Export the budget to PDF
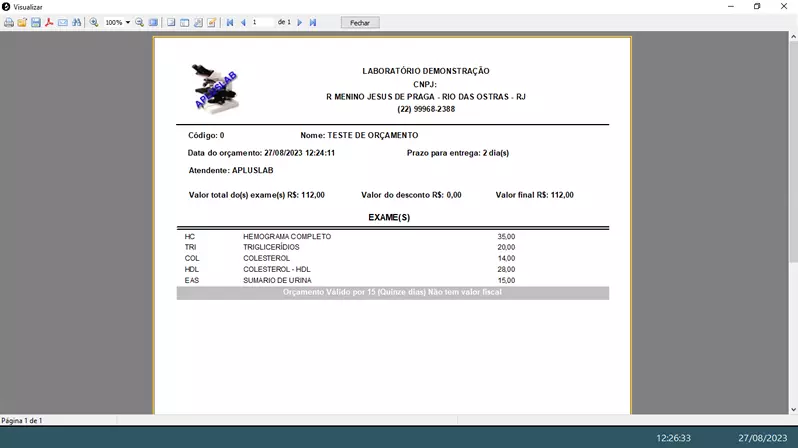 [49, 22]
